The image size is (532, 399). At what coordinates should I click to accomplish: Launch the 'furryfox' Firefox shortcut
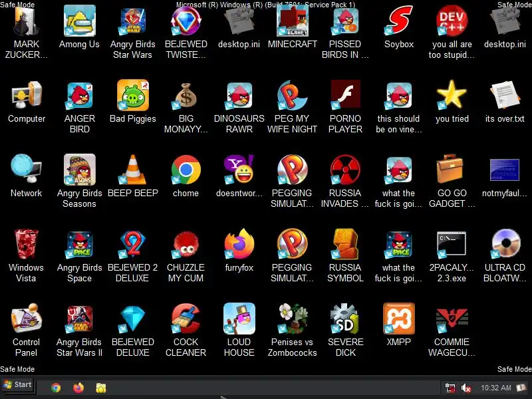click(239, 244)
